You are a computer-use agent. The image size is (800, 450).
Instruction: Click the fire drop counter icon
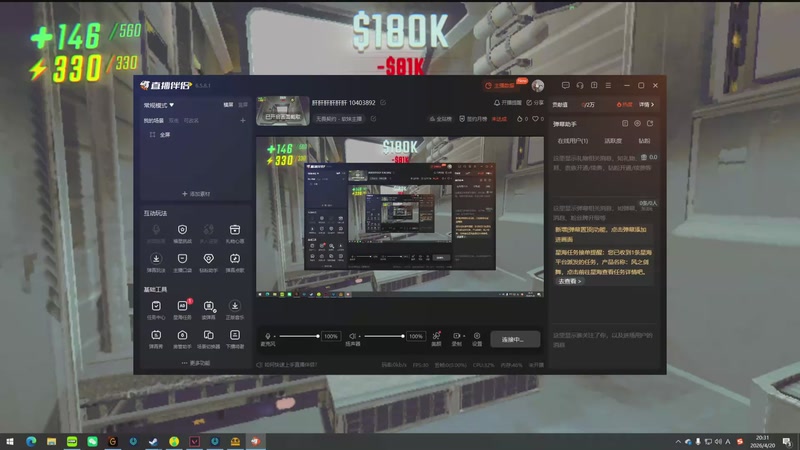click(520, 119)
